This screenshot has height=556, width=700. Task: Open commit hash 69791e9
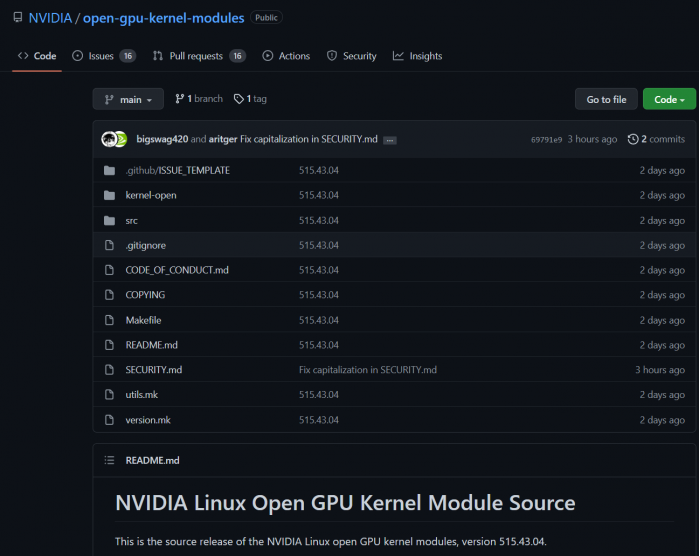(546, 140)
